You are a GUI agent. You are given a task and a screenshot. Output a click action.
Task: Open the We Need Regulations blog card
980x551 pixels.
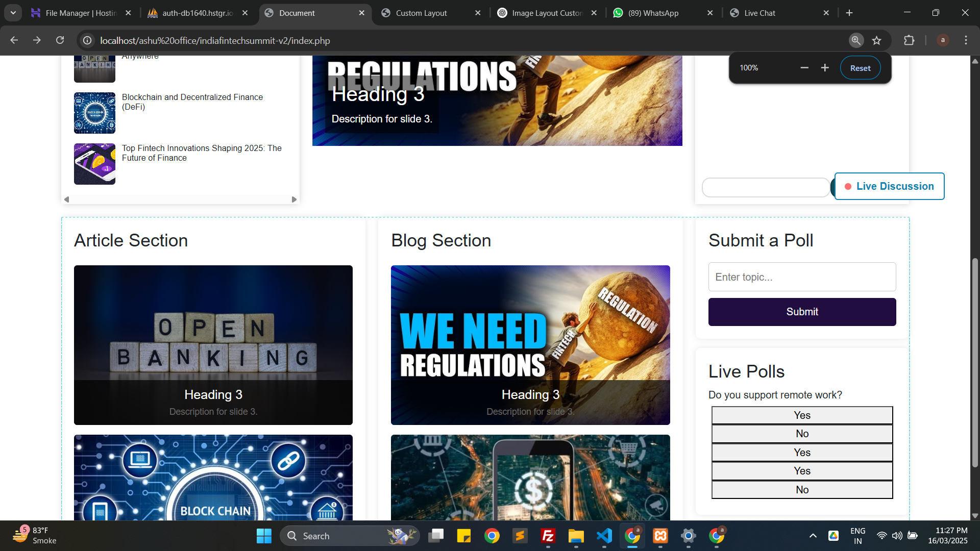click(530, 345)
